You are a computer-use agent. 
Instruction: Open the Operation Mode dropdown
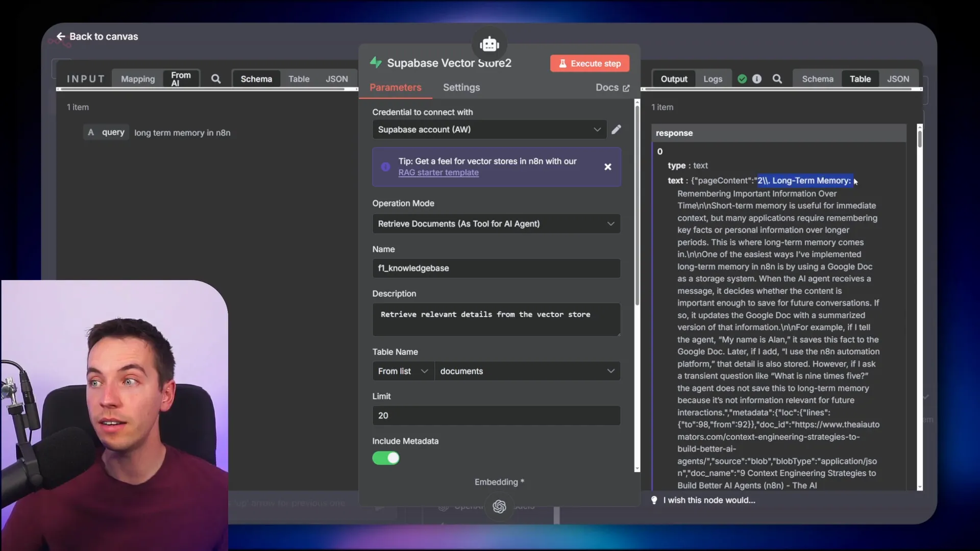point(496,223)
